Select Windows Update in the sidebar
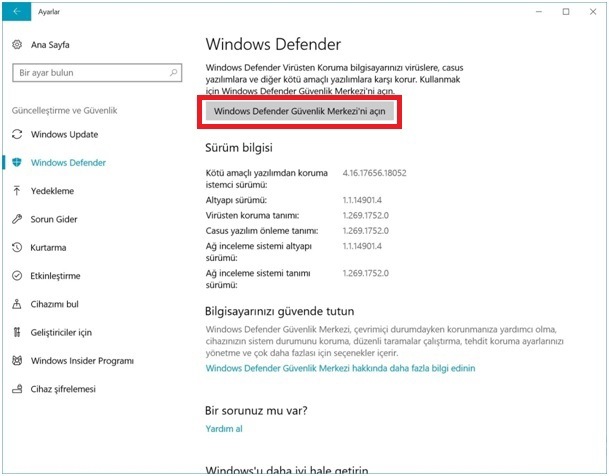 click(64, 134)
